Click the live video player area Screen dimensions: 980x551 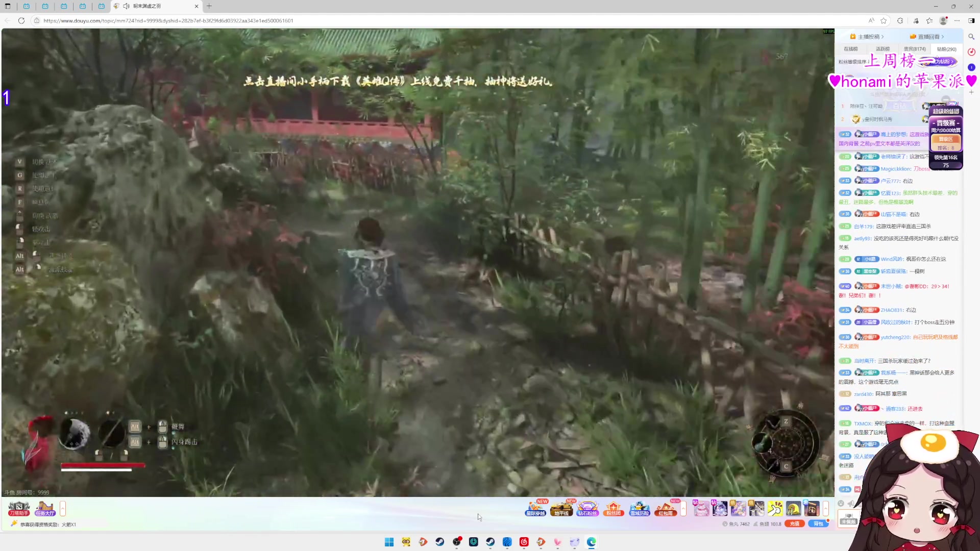coord(418,262)
